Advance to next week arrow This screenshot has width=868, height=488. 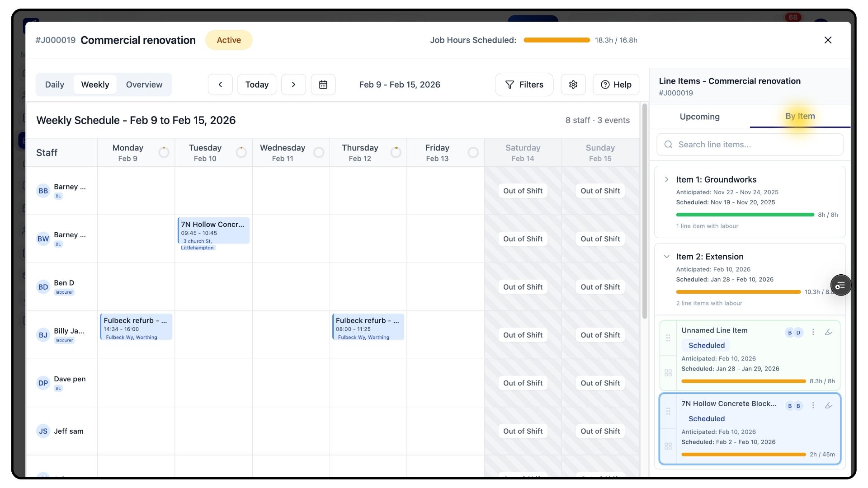pyautogui.click(x=293, y=84)
